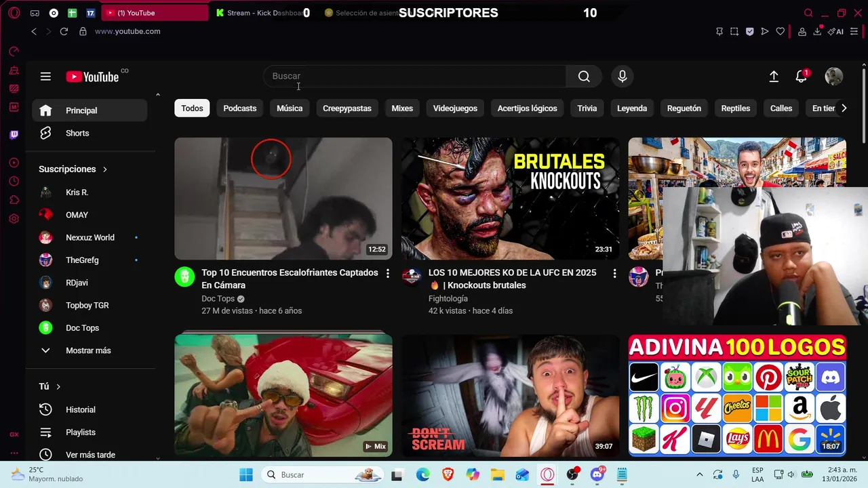Open the Opera AI assistant button
The image size is (868, 488).
coord(835,31)
